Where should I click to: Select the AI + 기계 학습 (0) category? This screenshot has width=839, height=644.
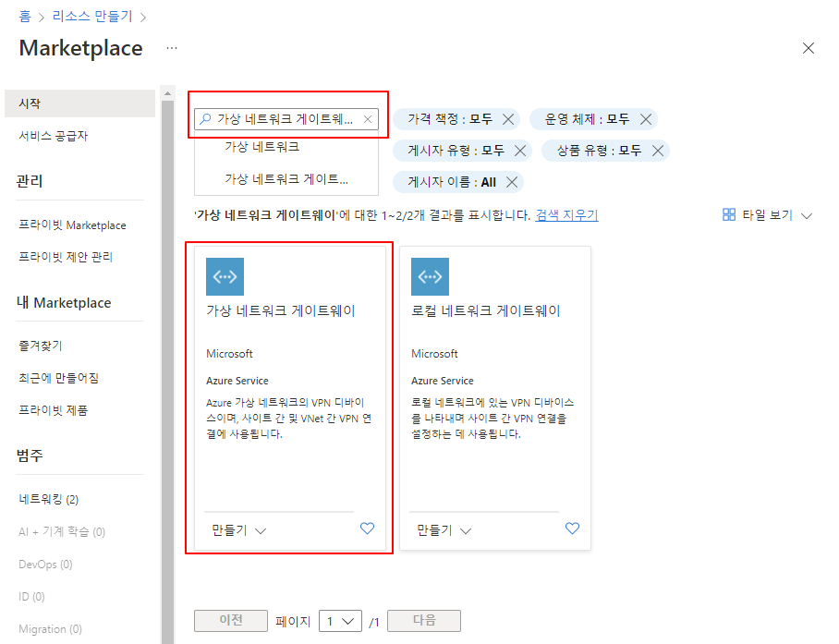coord(62,531)
